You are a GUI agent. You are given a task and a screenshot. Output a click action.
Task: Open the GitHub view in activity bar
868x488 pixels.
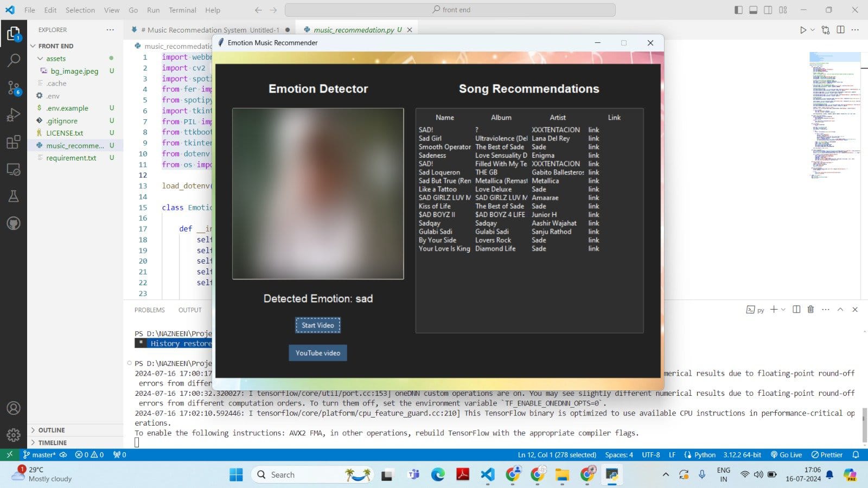coord(14,223)
